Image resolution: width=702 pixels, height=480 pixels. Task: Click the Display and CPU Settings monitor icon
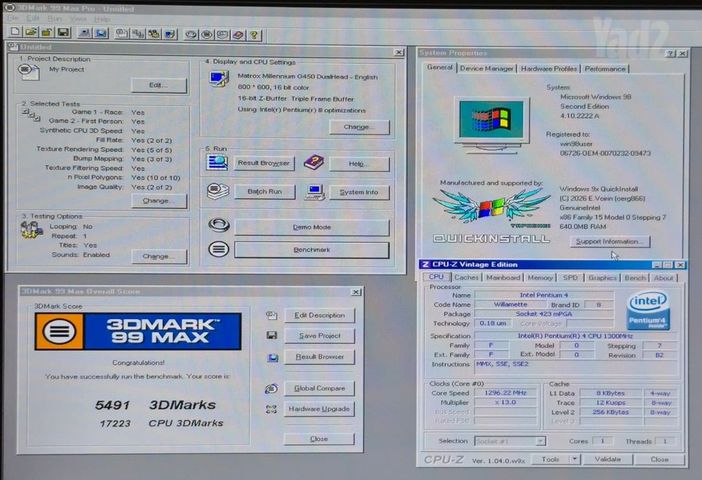219,78
